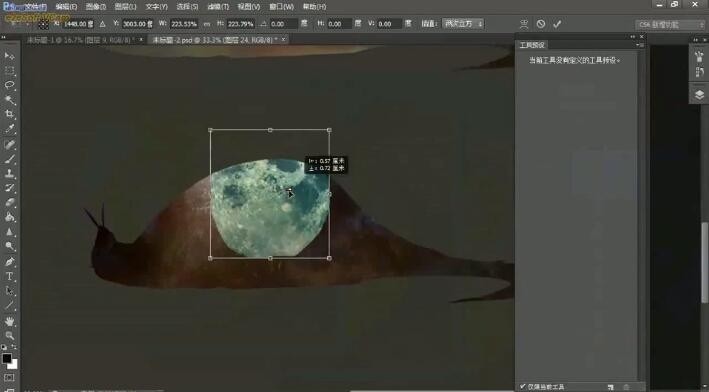Commit transform with the checkmark icon

pyautogui.click(x=557, y=24)
